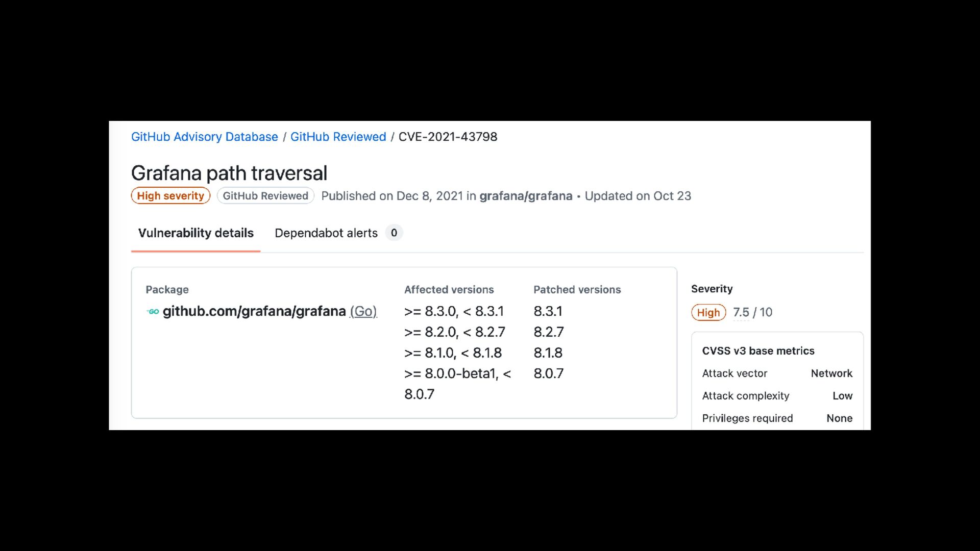Open the GitHub Advisory Database breadcrumb link
The width and height of the screenshot is (980, 551).
(x=205, y=137)
